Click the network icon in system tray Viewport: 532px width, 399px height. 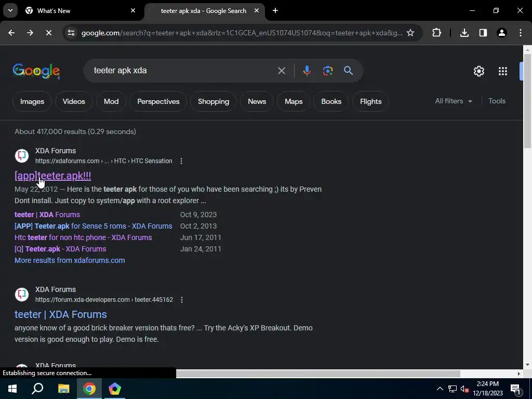(453, 389)
